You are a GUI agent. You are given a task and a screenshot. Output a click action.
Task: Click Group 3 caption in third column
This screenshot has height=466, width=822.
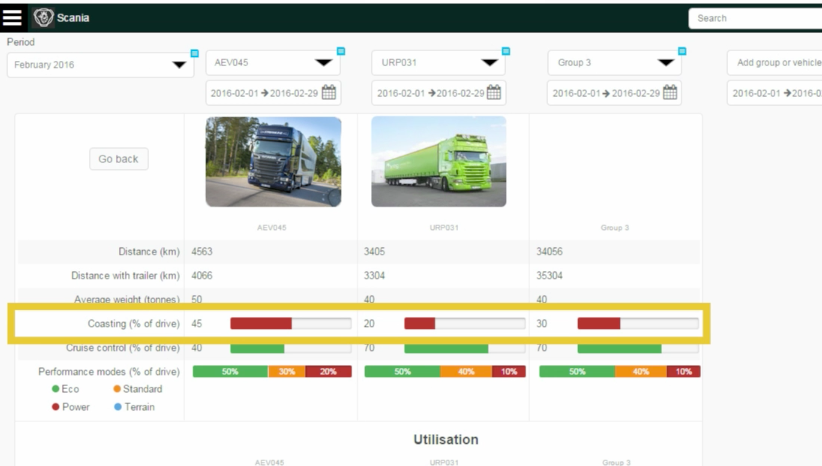click(615, 227)
